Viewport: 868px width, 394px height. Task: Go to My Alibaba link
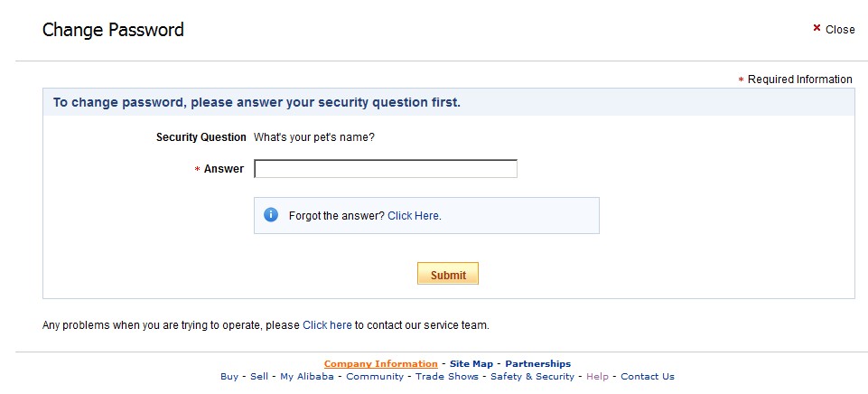tap(307, 377)
